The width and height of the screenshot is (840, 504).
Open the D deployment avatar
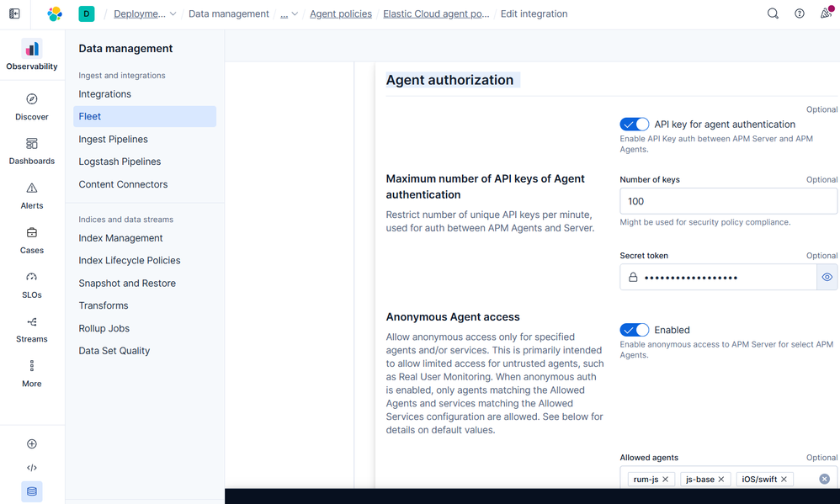click(86, 14)
